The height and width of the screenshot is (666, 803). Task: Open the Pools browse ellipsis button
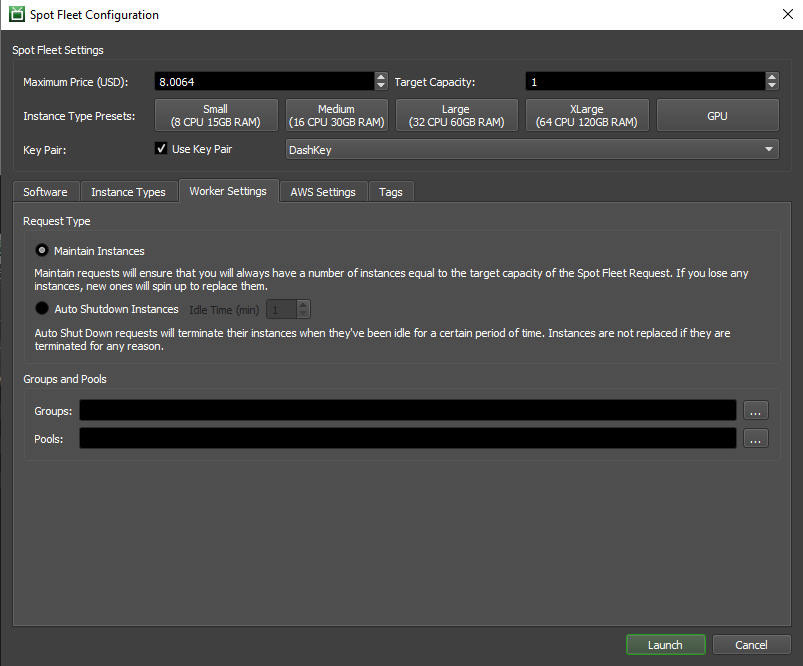coord(755,439)
